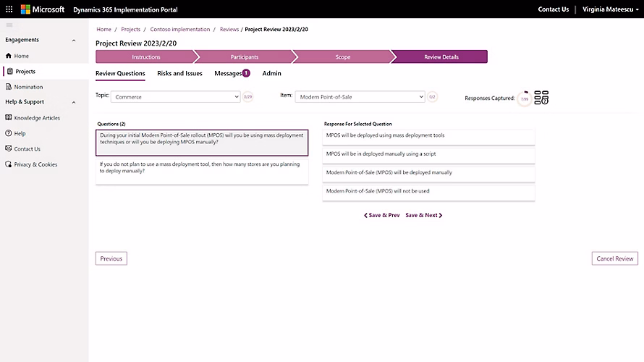Image resolution: width=644 pixels, height=362 pixels.
Task: Click the Cancel Review button
Action: tap(614, 258)
